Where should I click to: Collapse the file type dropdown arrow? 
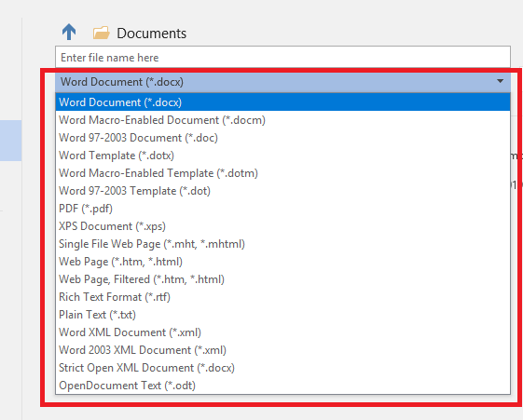tap(500, 81)
